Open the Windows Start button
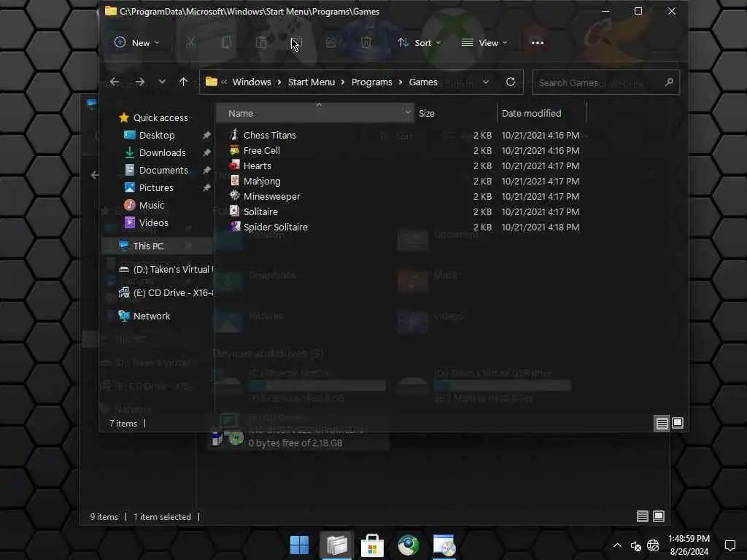Image resolution: width=747 pixels, height=560 pixels. click(x=300, y=545)
